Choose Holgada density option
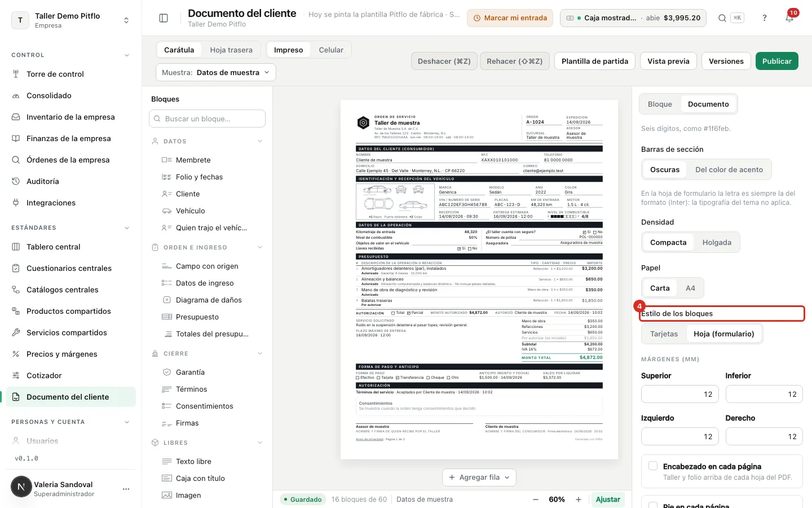This screenshot has width=812, height=508. 717,242
